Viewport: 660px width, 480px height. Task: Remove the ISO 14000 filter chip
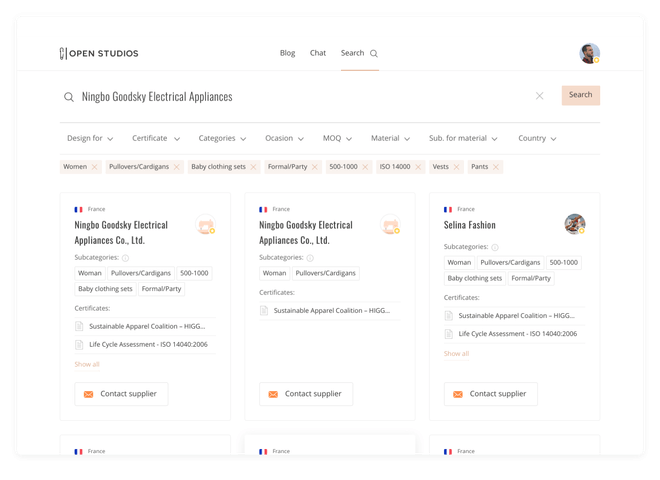(x=418, y=167)
